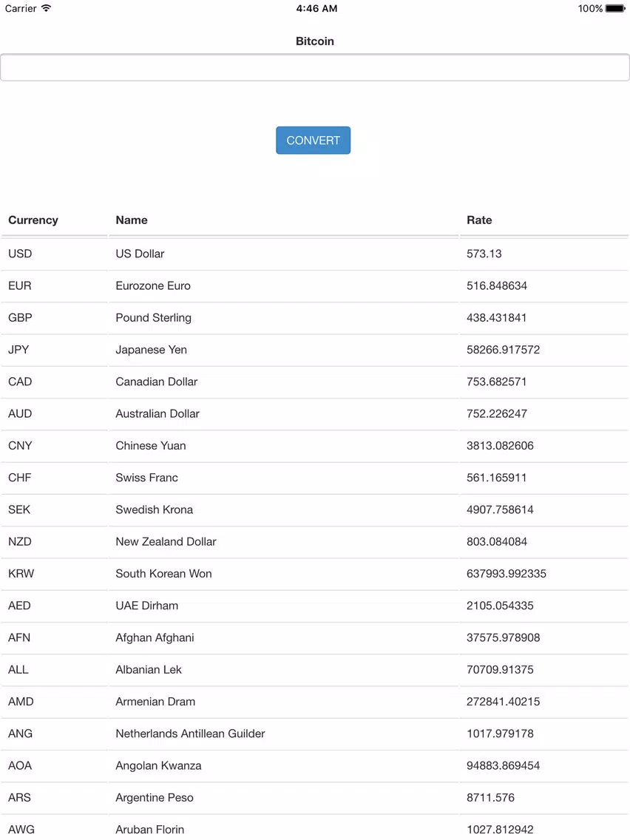Select the AED currency code
This screenshot has width=630, height=840.
pyautogui.click(x=19, y=606)
